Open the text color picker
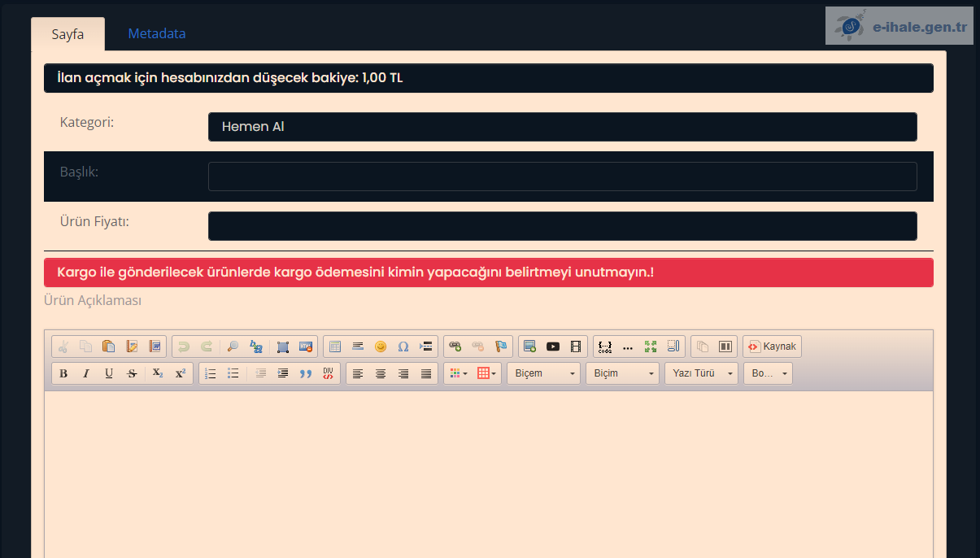This screenshot has width=980, height=558. [x=455, y=373]
